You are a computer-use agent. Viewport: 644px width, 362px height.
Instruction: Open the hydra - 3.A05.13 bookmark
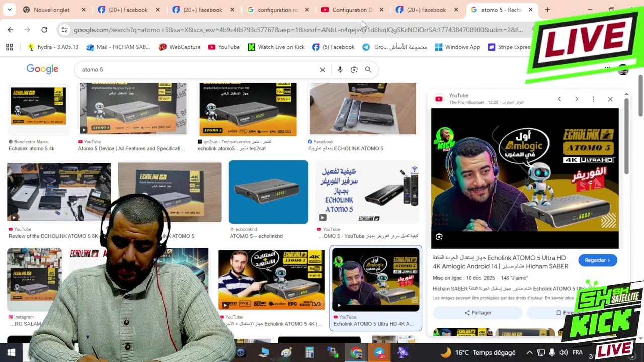(53, 47)
